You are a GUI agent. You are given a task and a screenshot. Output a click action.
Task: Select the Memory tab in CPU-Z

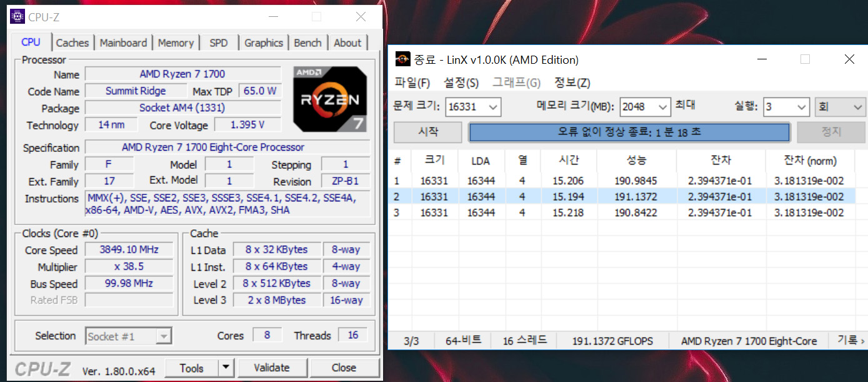176,43
